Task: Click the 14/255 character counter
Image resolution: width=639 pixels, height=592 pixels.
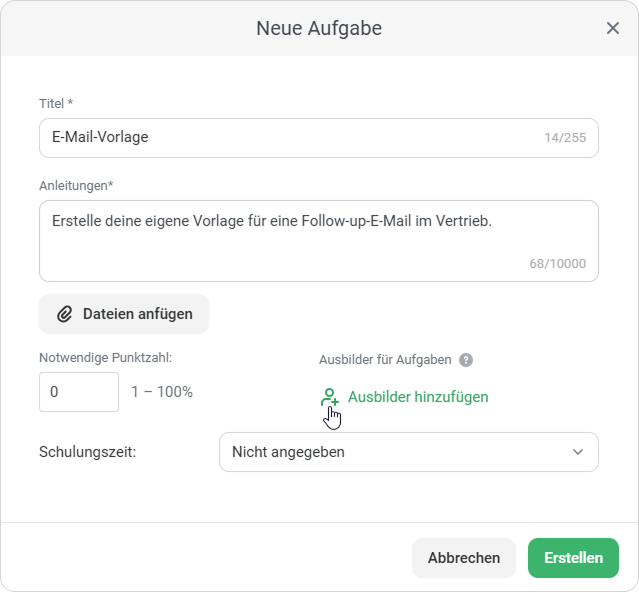Action: [x=565, y=138]
